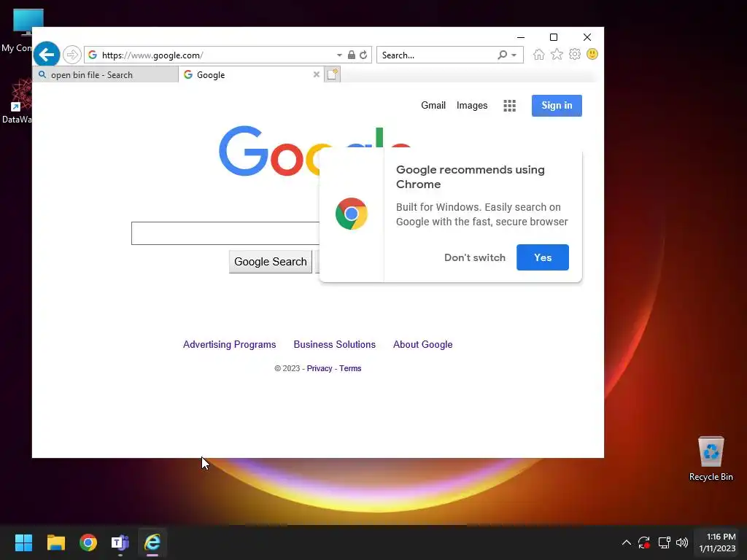The image size is (747, 560).
Task: Click the Sign in button
Action: click(x=557, y=106)
